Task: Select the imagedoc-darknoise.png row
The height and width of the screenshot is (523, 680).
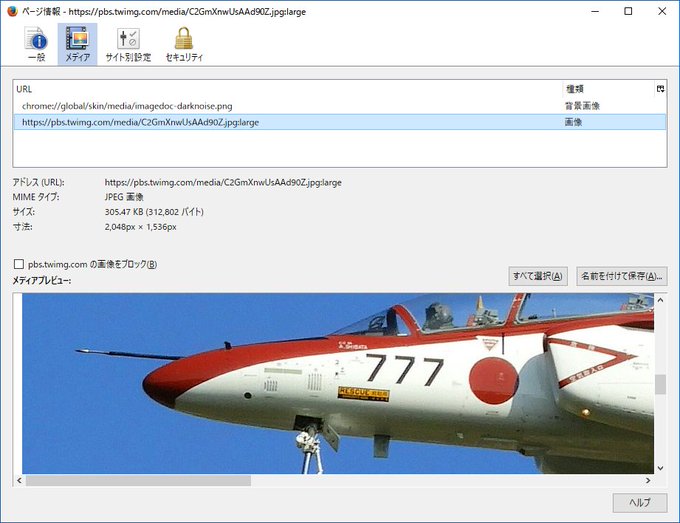Action: click(340, 106)
